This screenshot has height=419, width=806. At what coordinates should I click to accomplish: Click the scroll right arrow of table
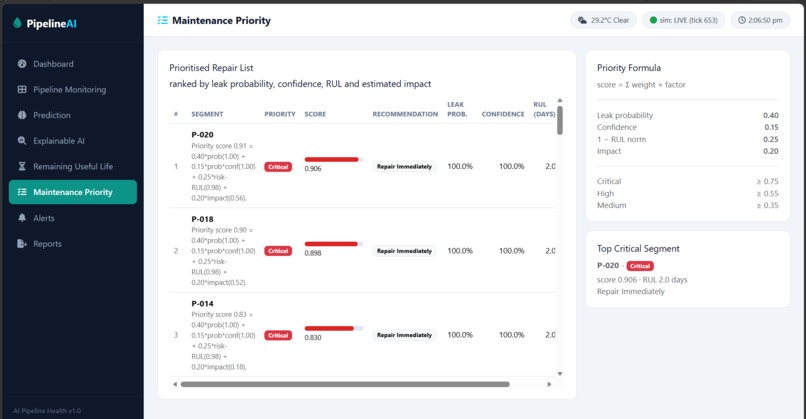[x=549, y=384]
